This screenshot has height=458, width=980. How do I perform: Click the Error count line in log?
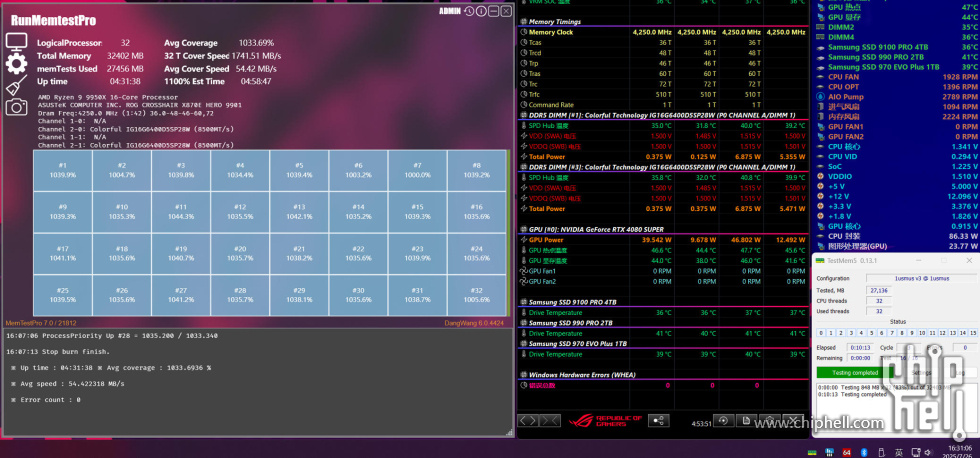[46, 400]
